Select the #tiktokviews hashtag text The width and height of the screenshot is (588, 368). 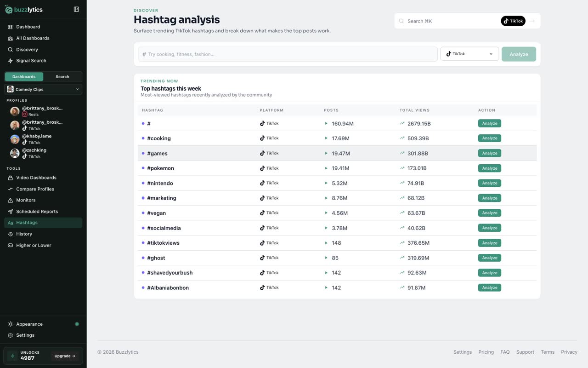click(163, 243)
